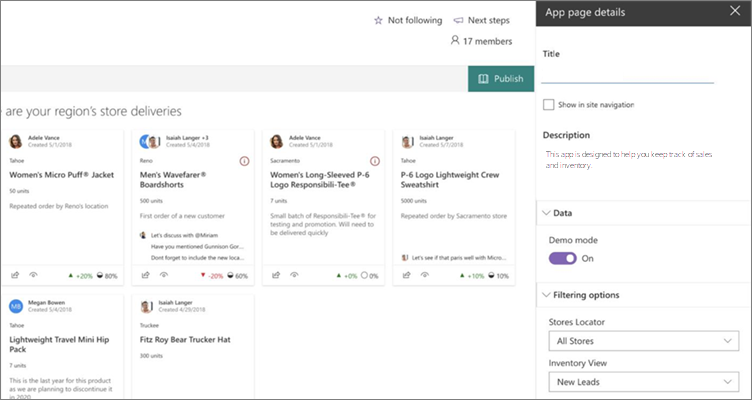The height and width of the screenshot is (400, 752).
Task: Open Women's Micro Puff Jacket title
Action: [x=61, y=175]
